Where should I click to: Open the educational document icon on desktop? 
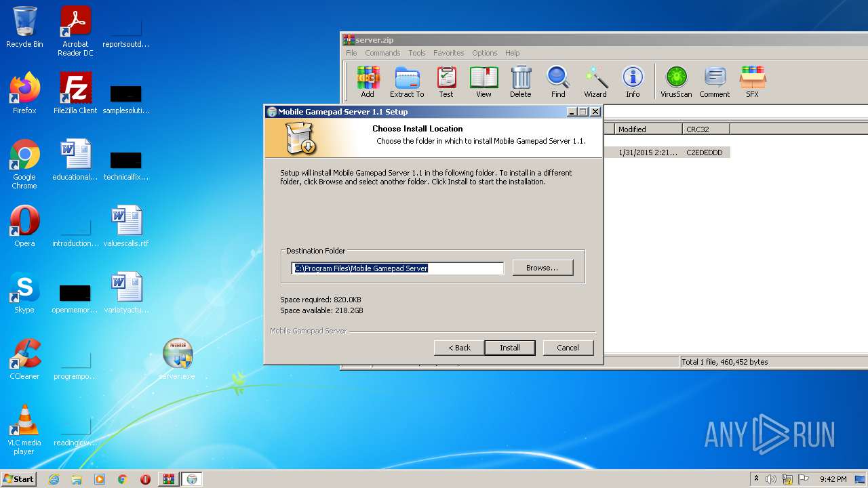coord(75,160)
